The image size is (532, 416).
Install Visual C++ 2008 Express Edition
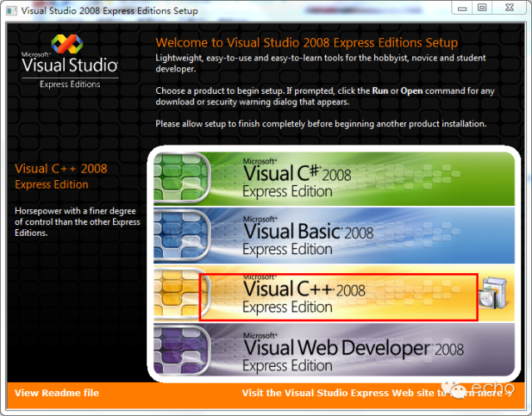[334, 294]
